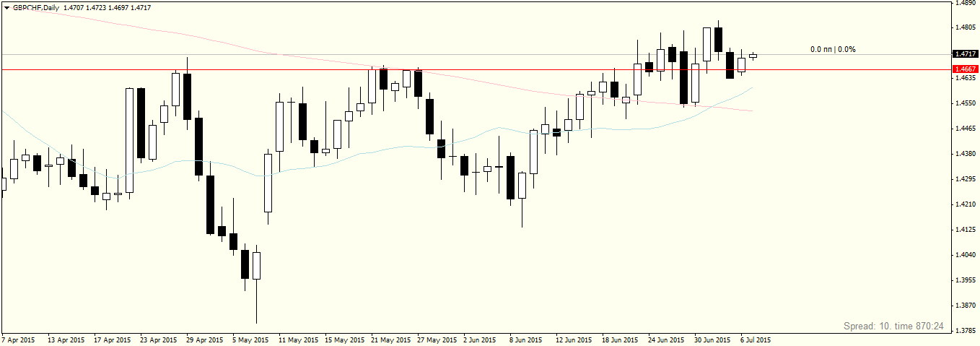Click the 30 Jun 2015 date label

(712, 339)
